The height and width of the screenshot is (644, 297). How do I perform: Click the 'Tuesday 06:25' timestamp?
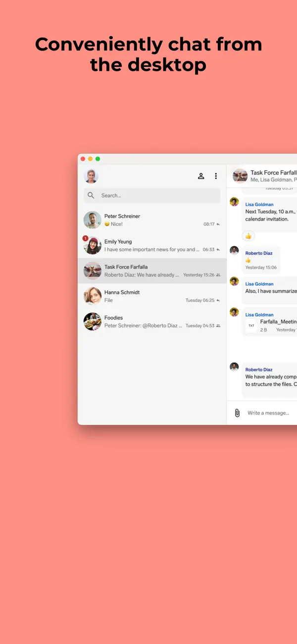200,300
